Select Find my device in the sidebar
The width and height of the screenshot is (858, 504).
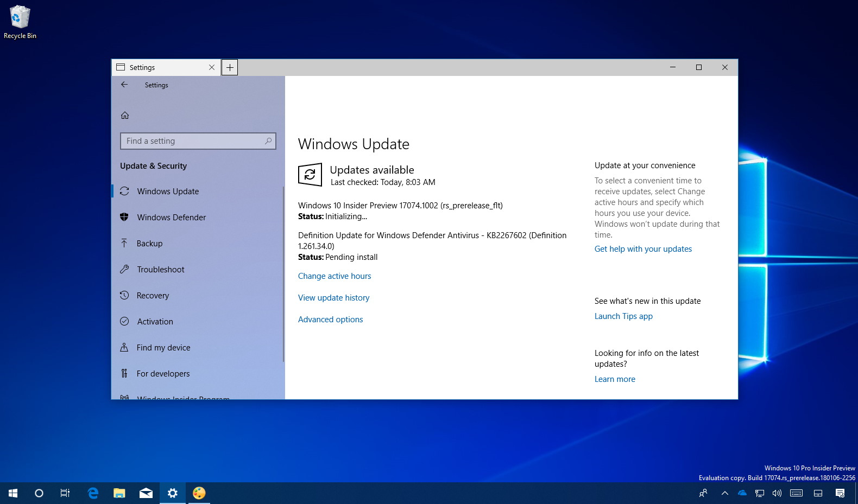click(x=197, y=347)
